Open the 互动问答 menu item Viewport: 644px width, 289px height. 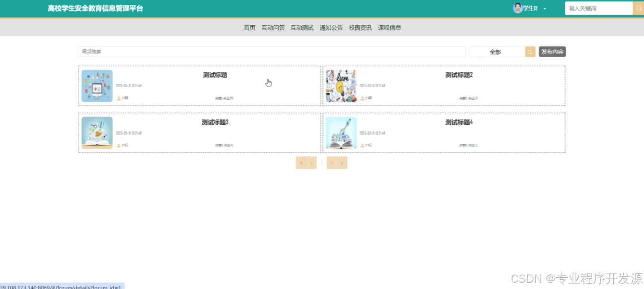(x=273, y=28)
